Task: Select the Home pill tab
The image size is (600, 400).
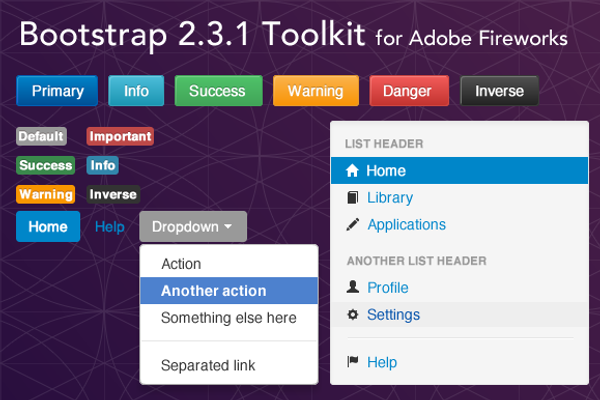Action: click(x=48, y=227)
